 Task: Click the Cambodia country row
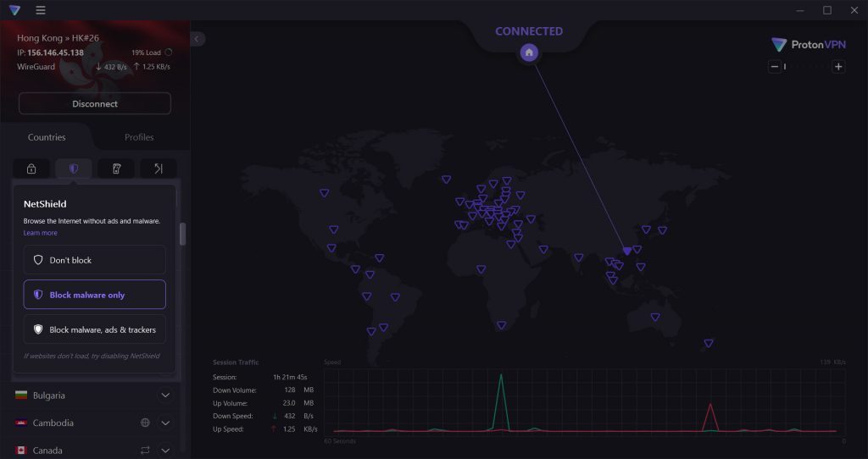point(95,423)
